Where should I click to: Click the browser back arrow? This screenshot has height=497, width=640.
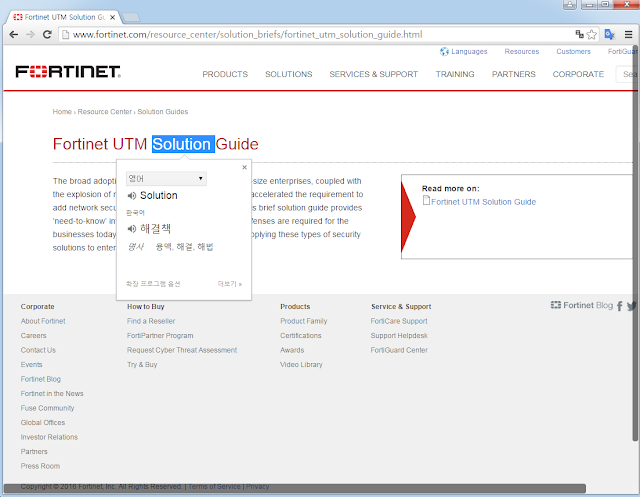click(13, 35)
